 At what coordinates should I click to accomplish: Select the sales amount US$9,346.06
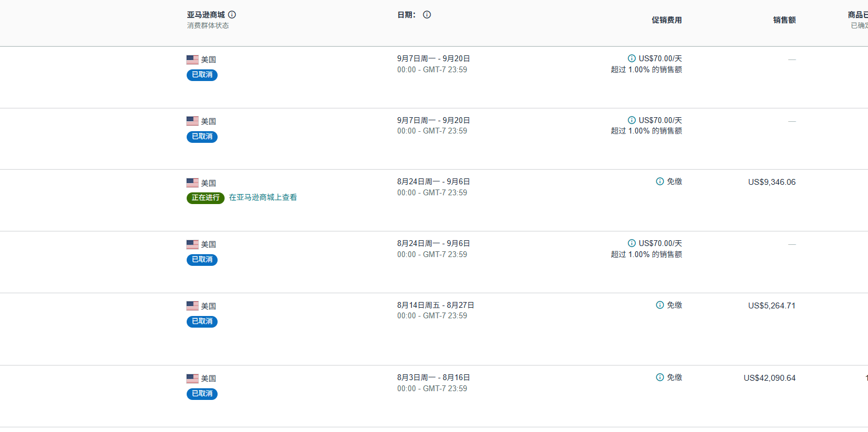(772, 182)
